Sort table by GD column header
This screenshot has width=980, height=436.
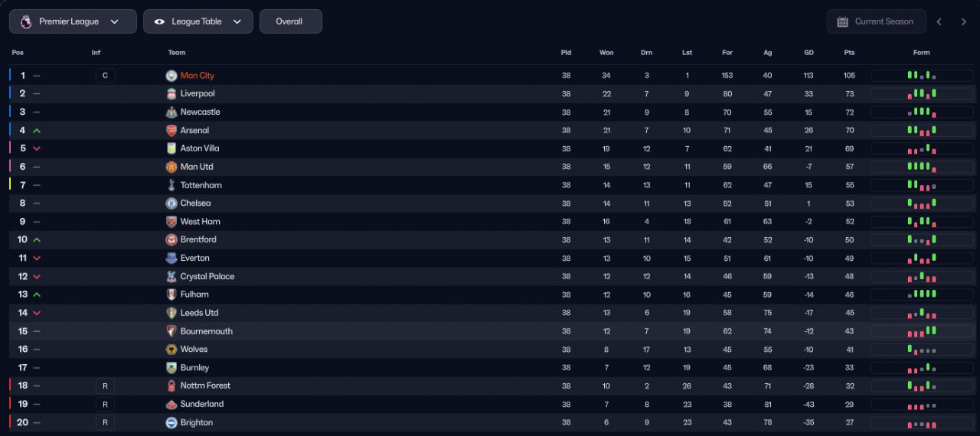pyautogui.click(x=808, y=53)
